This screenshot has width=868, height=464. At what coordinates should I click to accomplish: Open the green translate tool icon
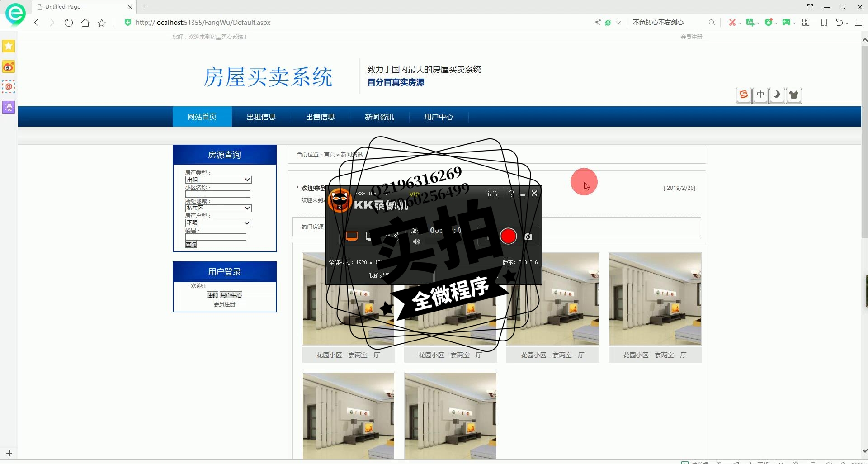[750, 22]
